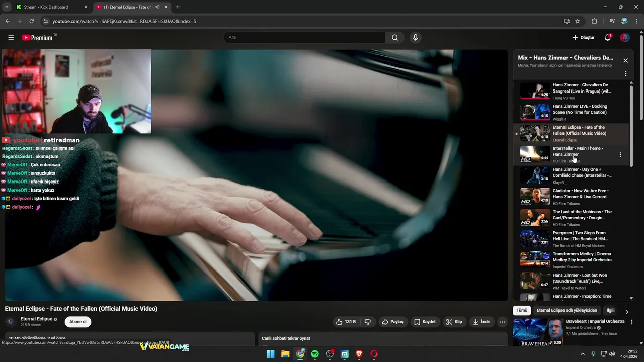Dislike the video with thumbs-down
644x362 pixels.
click(x=368, y=322)
